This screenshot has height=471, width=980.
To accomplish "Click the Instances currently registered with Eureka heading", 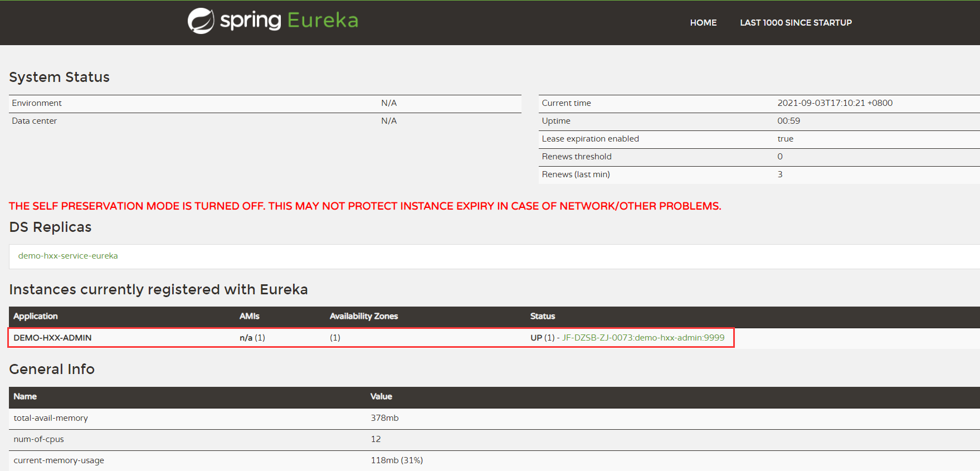I will coord(158,290).
